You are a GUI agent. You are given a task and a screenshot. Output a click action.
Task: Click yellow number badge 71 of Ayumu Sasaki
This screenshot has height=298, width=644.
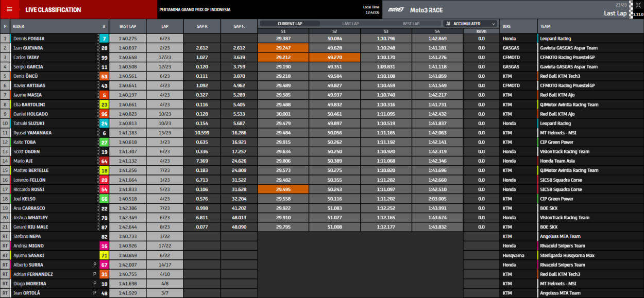[x=104, y=255]
